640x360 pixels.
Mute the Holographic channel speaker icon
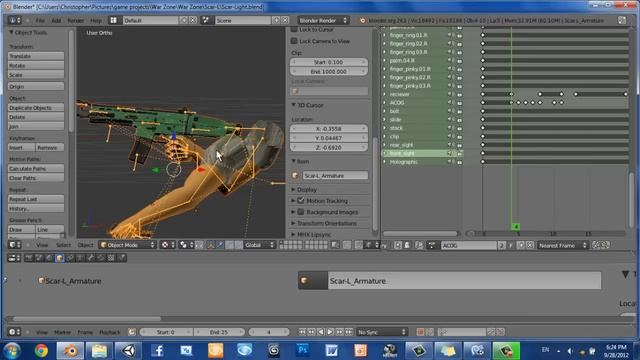[450, 162]
